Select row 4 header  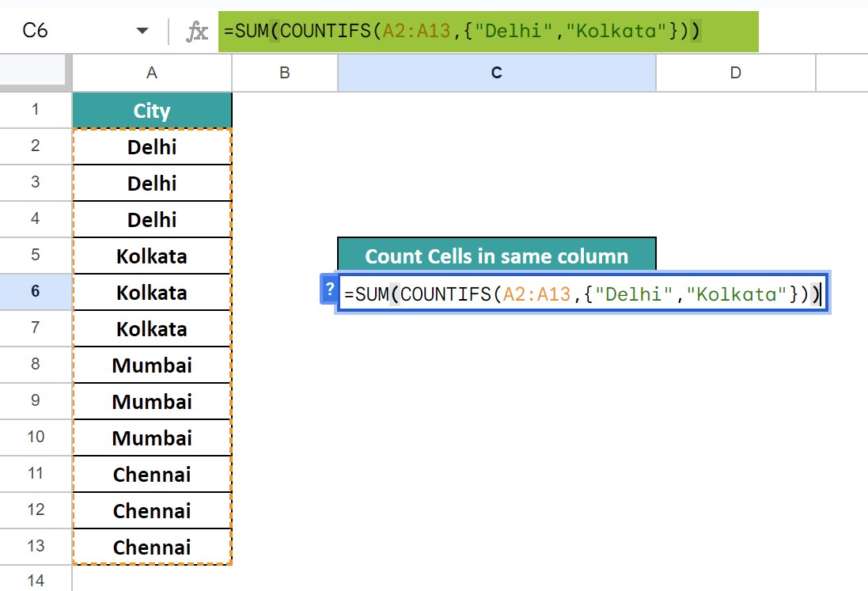coord(36,219)
